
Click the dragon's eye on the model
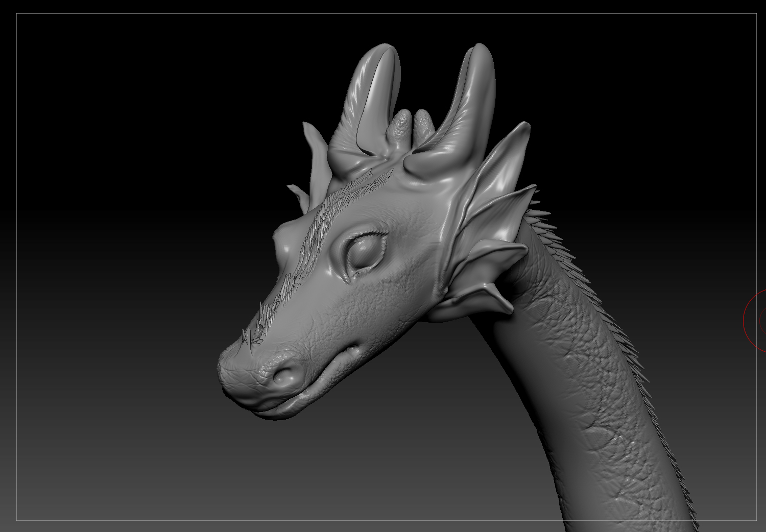[364, 250]
